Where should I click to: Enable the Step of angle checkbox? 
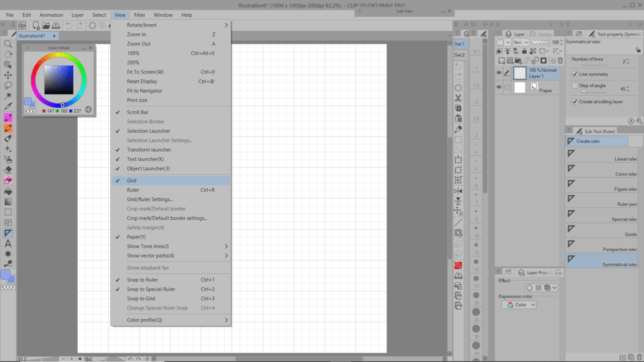(x=575, y=86)
